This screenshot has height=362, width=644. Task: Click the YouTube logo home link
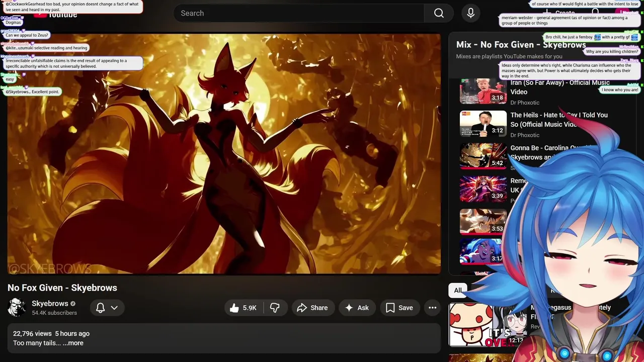coord(55,14)
